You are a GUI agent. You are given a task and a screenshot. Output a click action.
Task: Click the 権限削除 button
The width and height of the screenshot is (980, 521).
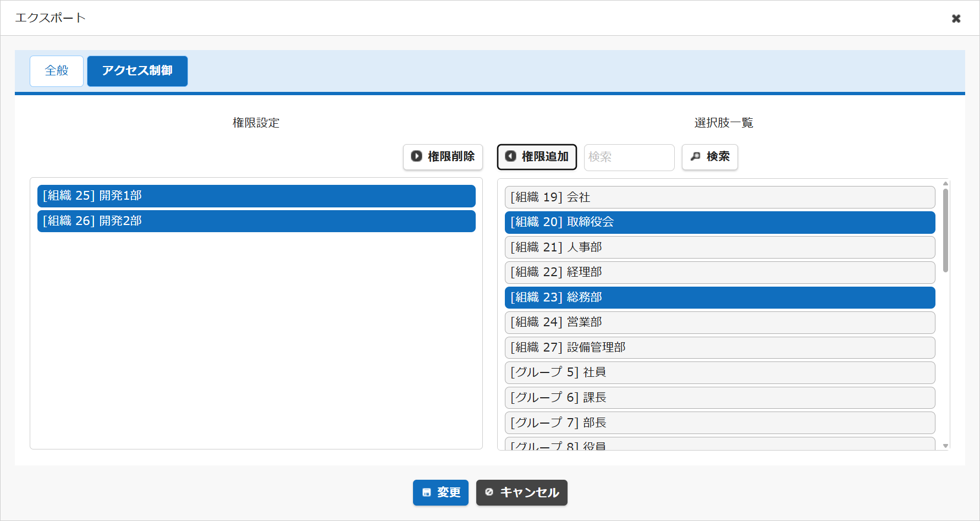point(443,157)
